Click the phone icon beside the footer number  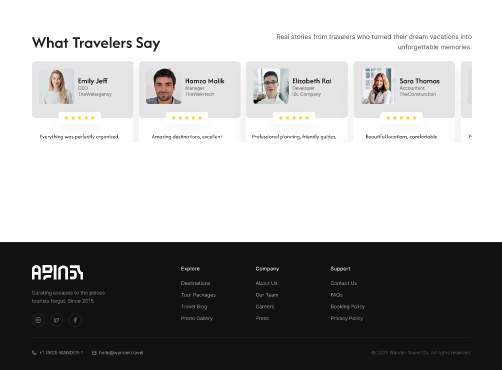tap(34, 353)
